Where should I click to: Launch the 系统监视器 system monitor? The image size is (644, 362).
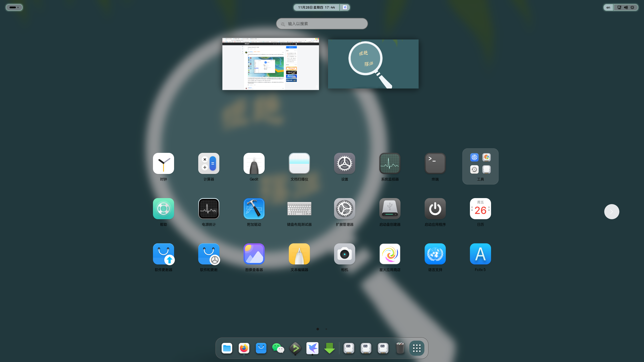coord(390,167)
